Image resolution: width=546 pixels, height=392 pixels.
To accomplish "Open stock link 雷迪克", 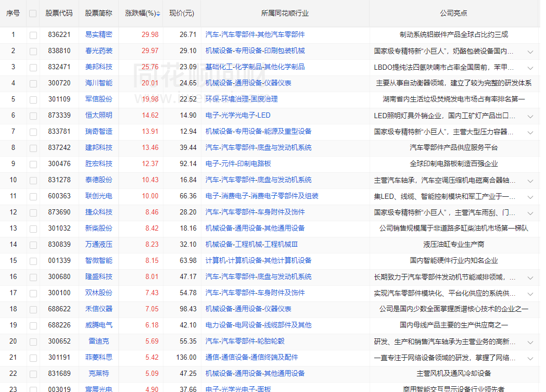I will tap(98, 341).
